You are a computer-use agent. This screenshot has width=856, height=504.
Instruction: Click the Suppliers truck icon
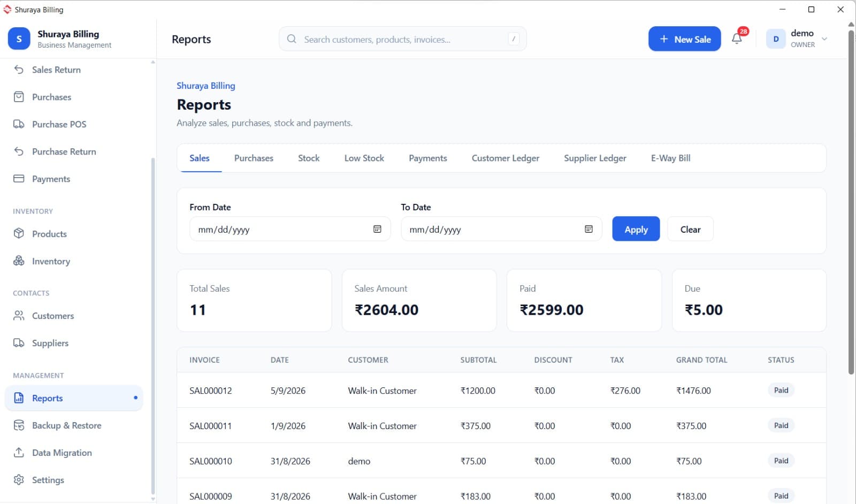pos(19,343)
